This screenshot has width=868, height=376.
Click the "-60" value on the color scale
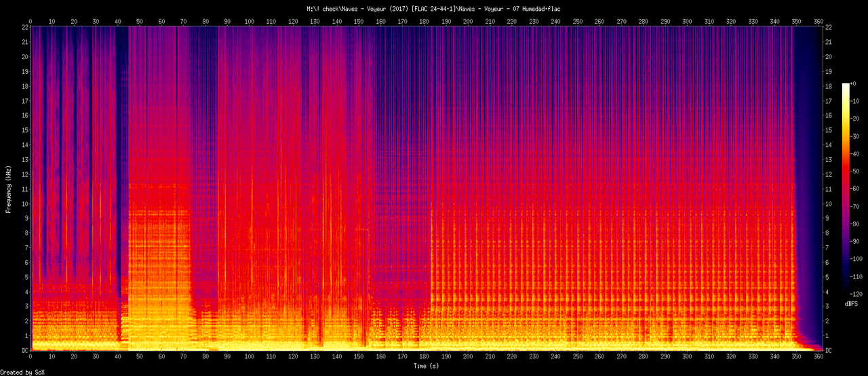855,189
